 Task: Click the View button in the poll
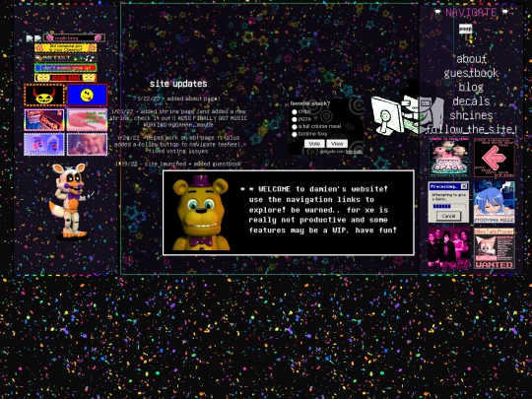pyautogui.click(x=337, y=144)
